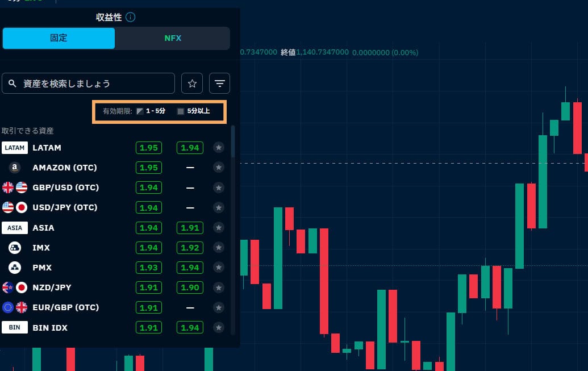This screenshot has height=371, width=588.
Task: Click star icon in NZD/JPY row
Action: tap(218, 287)
